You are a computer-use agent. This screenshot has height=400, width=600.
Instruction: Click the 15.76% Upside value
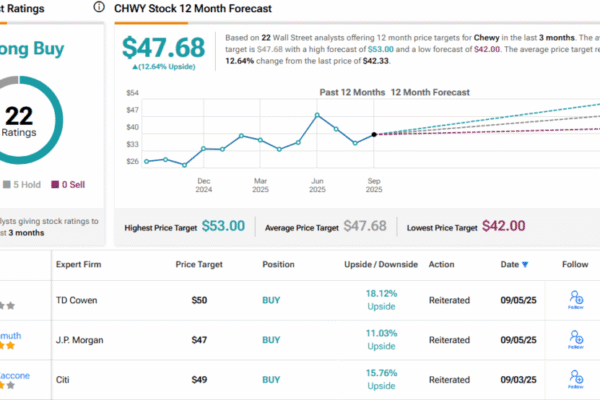[382, 379]
